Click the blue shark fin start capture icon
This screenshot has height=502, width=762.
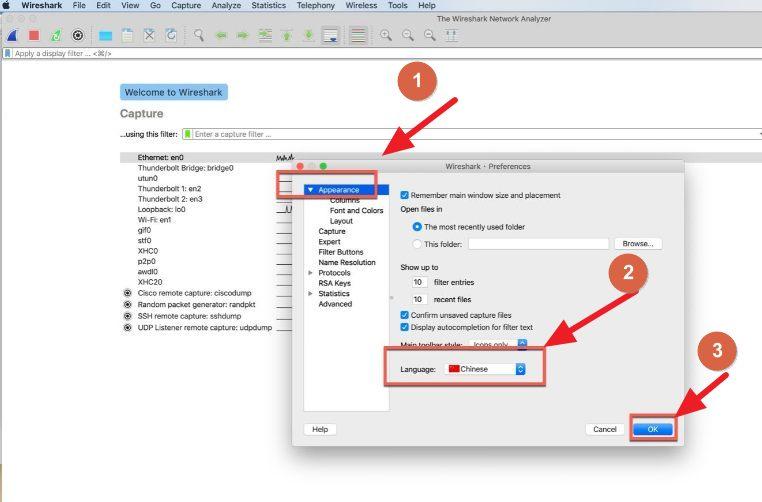(12, 35)
